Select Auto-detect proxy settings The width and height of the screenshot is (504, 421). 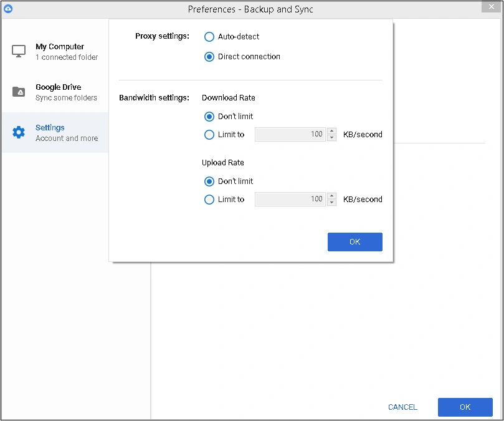[x=209, y=37]
